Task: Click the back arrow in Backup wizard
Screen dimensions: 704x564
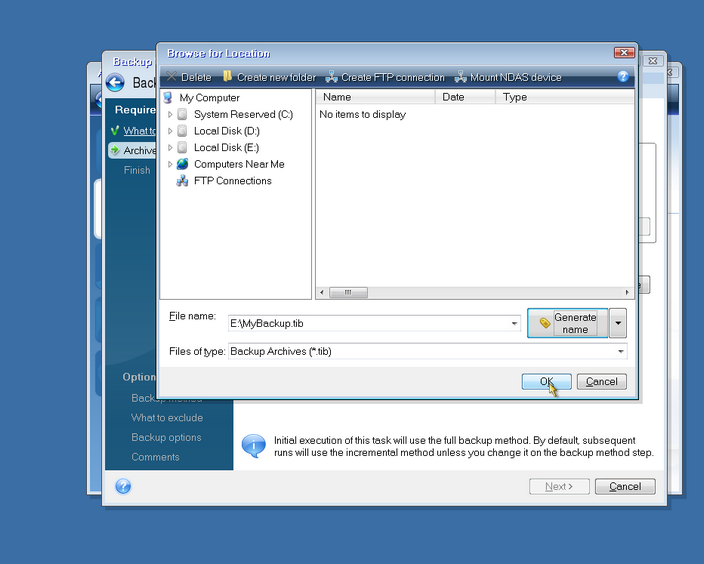Action: (115, 83)
